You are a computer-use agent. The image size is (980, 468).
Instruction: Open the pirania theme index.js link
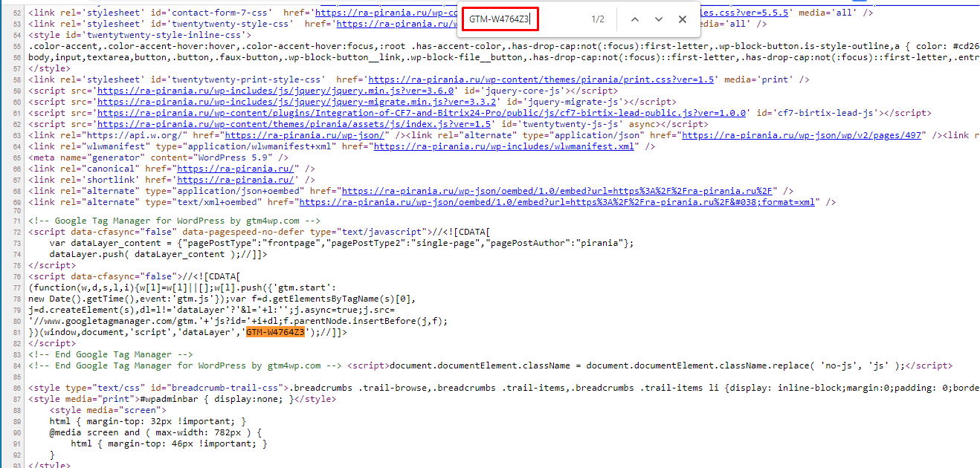(x=294, y=124)
